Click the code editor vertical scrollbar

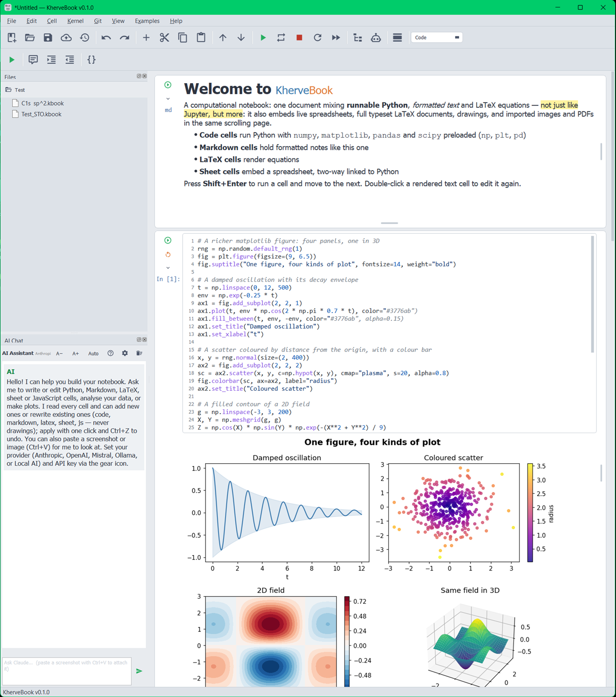(x=592, y=294)
